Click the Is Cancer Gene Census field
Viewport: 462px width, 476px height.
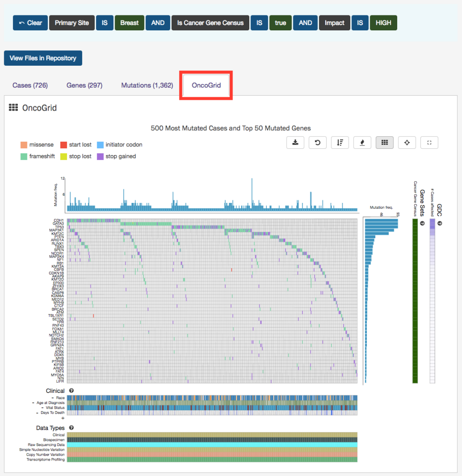click(210, 23)
